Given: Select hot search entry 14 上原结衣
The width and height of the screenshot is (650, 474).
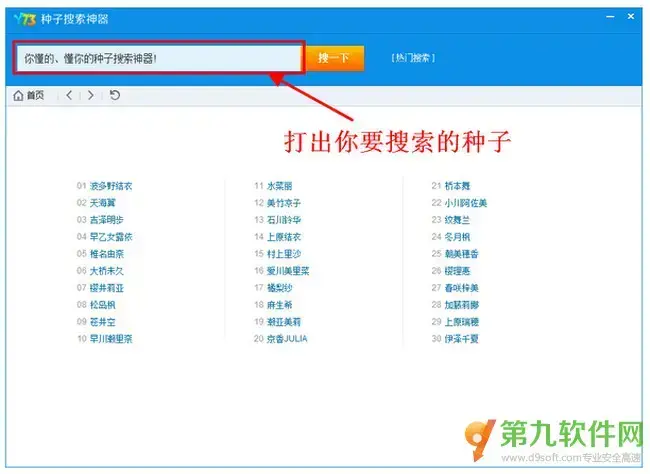Looking at the screenshot, I should coord(284,237).
